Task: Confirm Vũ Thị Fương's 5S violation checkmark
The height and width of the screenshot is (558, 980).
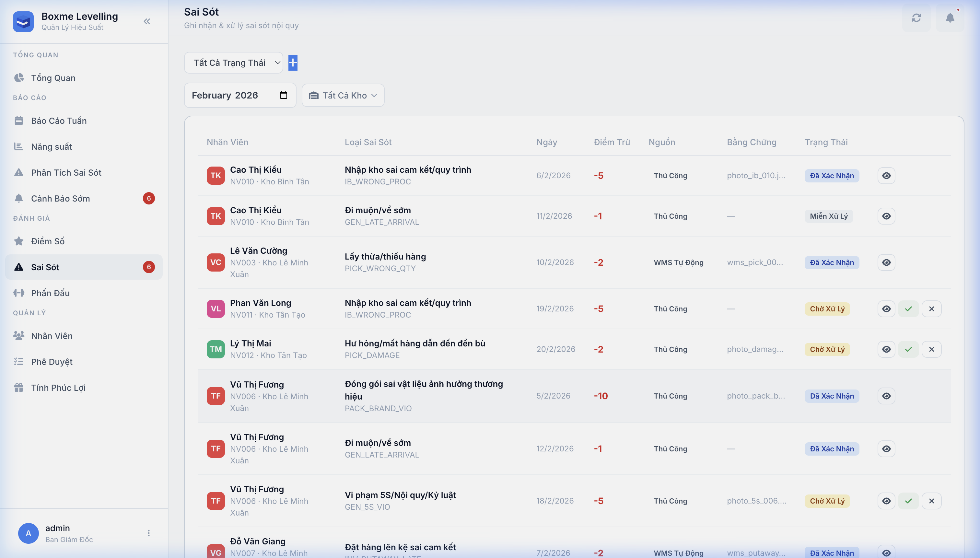Action: click(x=908, y=501)
